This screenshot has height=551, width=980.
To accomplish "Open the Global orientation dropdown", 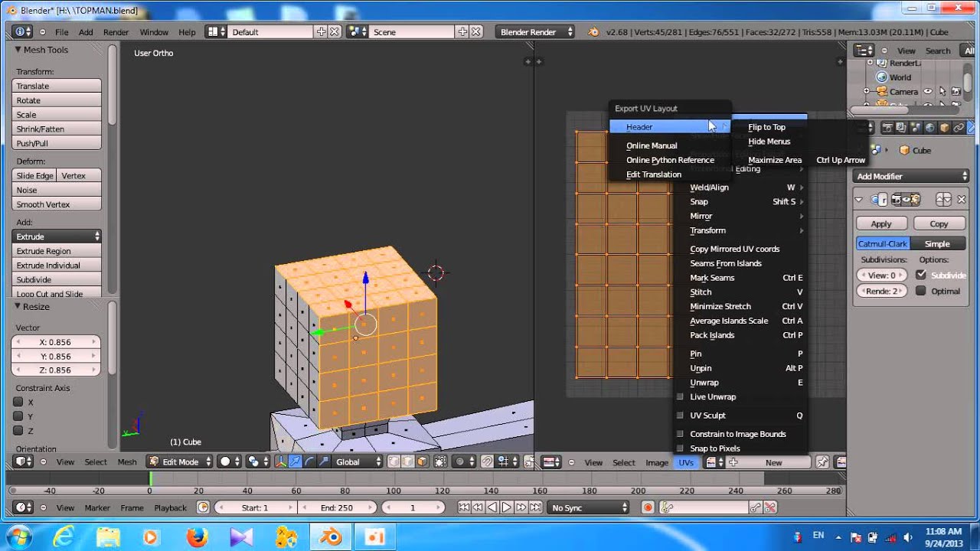I will point(358,461).
